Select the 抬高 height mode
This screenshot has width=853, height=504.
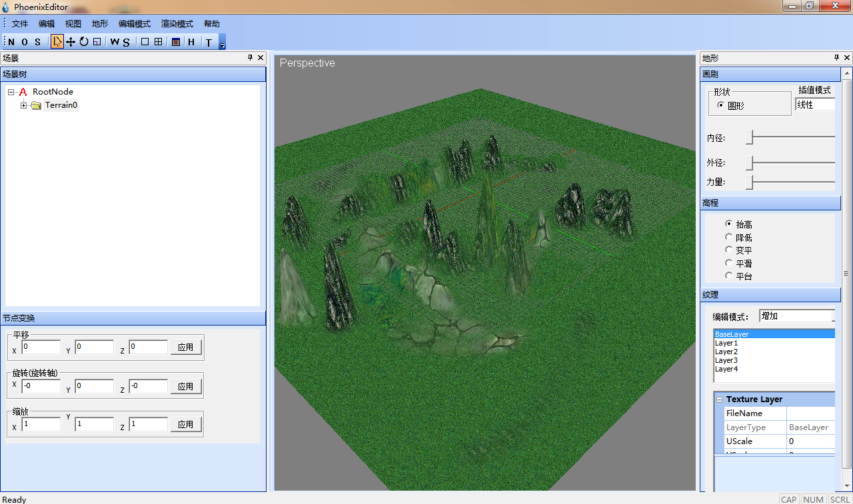tap(728, 224)
